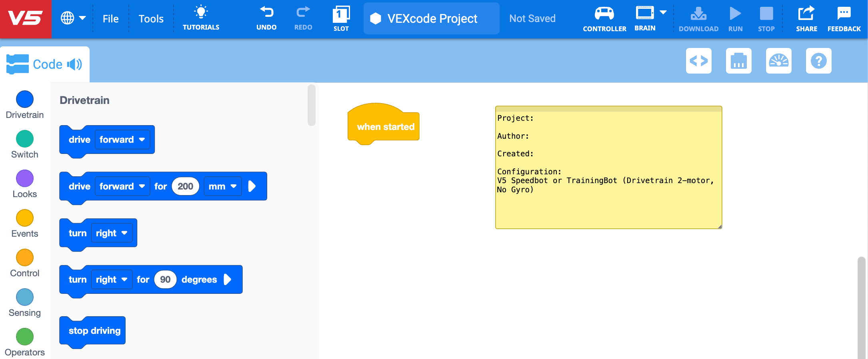Toggle the sound speaker icon beside Code
This screenshot has width=868, height=359.
pyautogui.click(x=74, y=64)
